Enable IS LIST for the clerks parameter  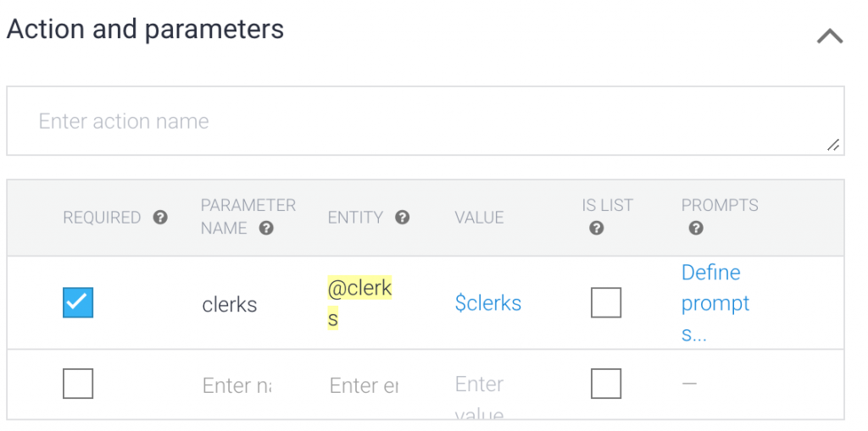[x=606, y=302]
